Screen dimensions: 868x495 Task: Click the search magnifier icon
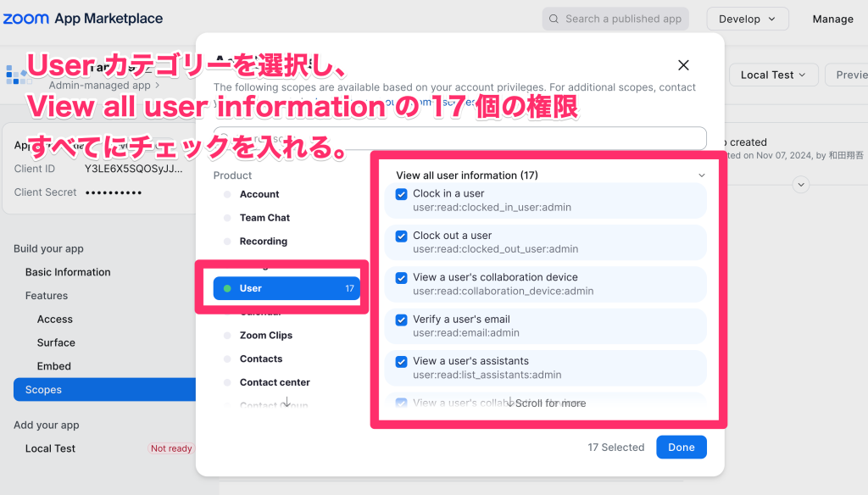point(554,19)
